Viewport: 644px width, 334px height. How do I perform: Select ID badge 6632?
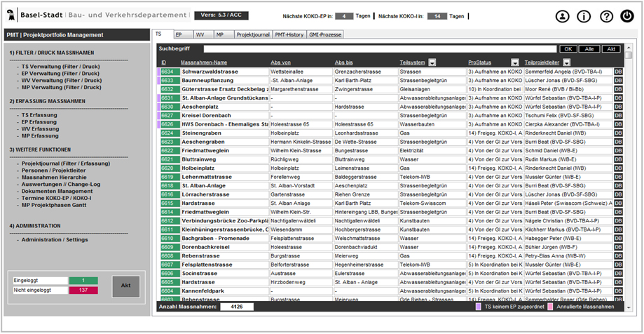[167, 89]
